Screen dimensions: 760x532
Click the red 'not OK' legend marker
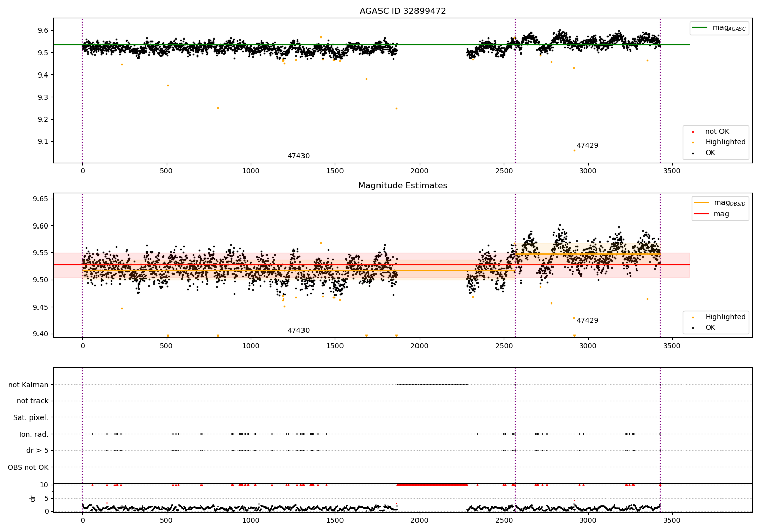[x=693, y=132]
